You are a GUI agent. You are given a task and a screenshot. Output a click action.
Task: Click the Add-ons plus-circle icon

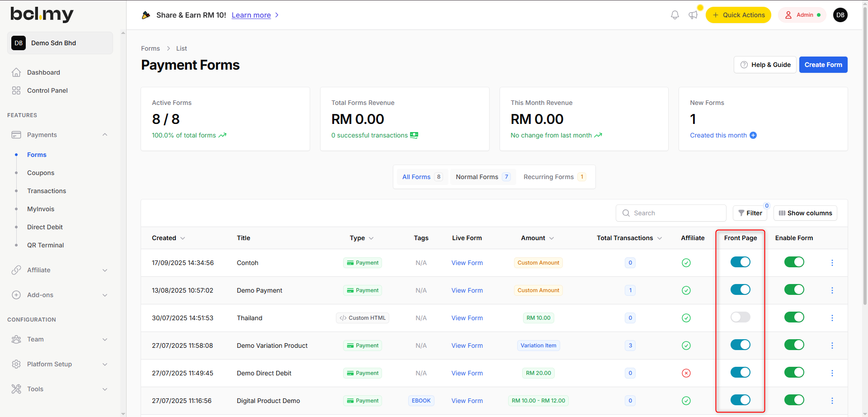pos(16,295)
